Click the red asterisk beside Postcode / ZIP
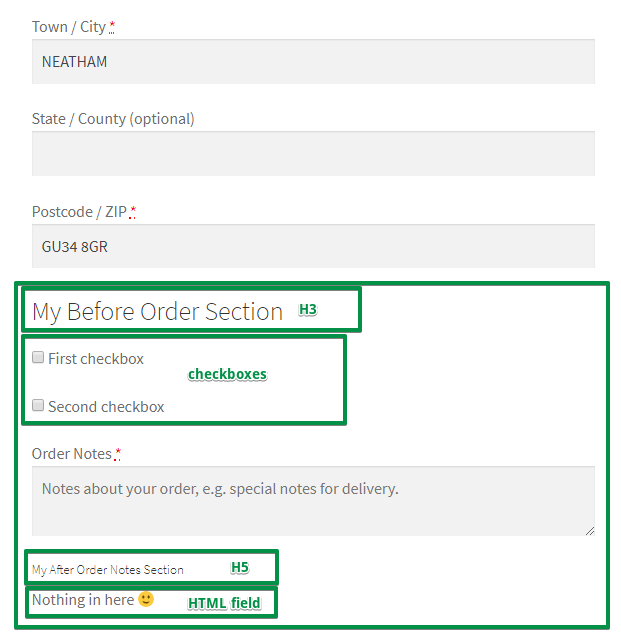Image resolution: width=621 pixels, height=643 pixels. coord(132,212)
